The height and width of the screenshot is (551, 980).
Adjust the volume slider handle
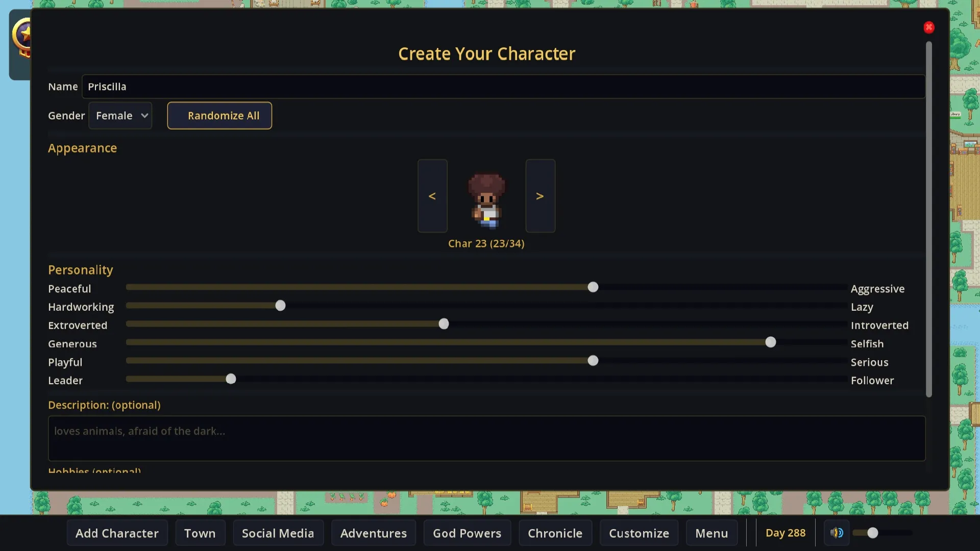point(873,533)
